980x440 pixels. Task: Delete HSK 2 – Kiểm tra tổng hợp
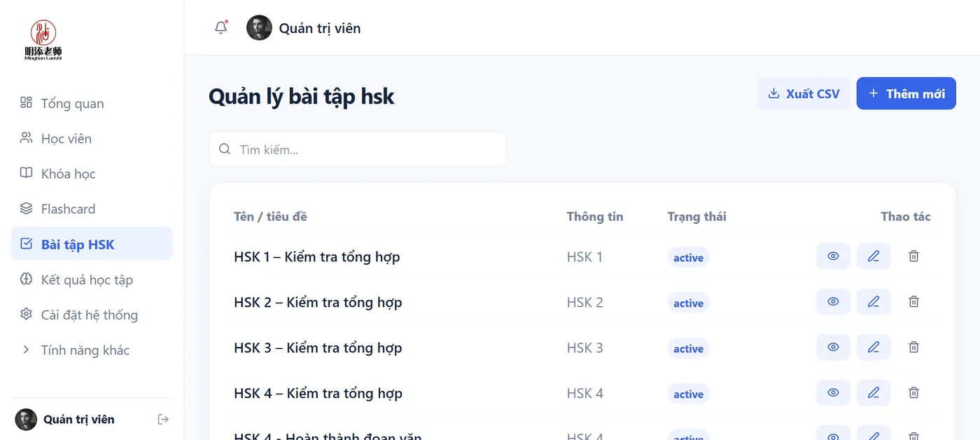point(913,302)
